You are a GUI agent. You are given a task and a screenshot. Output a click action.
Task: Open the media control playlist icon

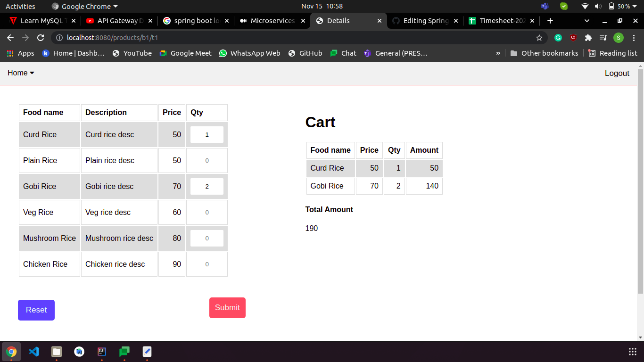(603, 38)
